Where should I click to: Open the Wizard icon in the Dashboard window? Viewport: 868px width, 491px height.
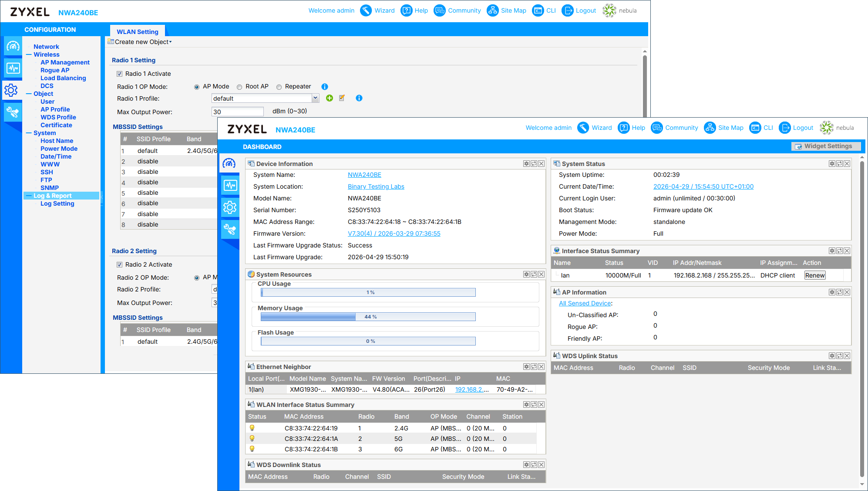(x=583, y=128)
